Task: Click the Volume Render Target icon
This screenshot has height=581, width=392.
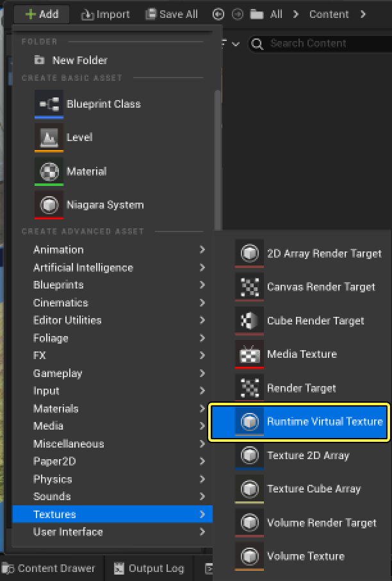Action: pos(250,523)
